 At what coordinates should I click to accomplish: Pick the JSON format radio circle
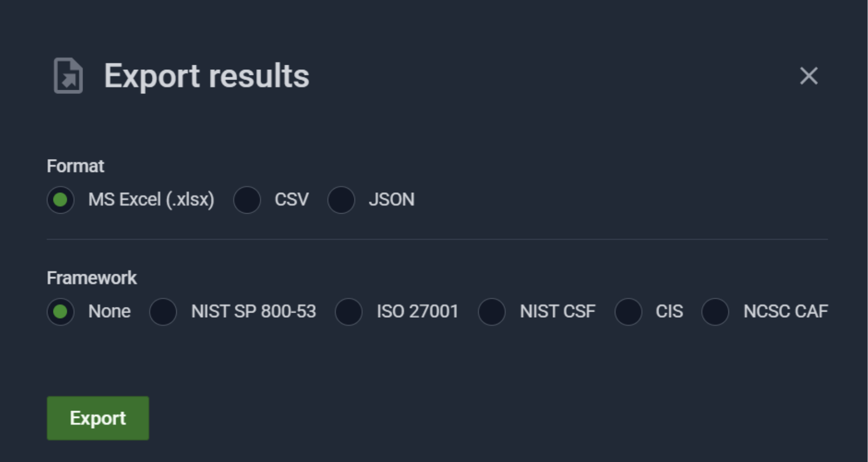(x=341, y=199)
